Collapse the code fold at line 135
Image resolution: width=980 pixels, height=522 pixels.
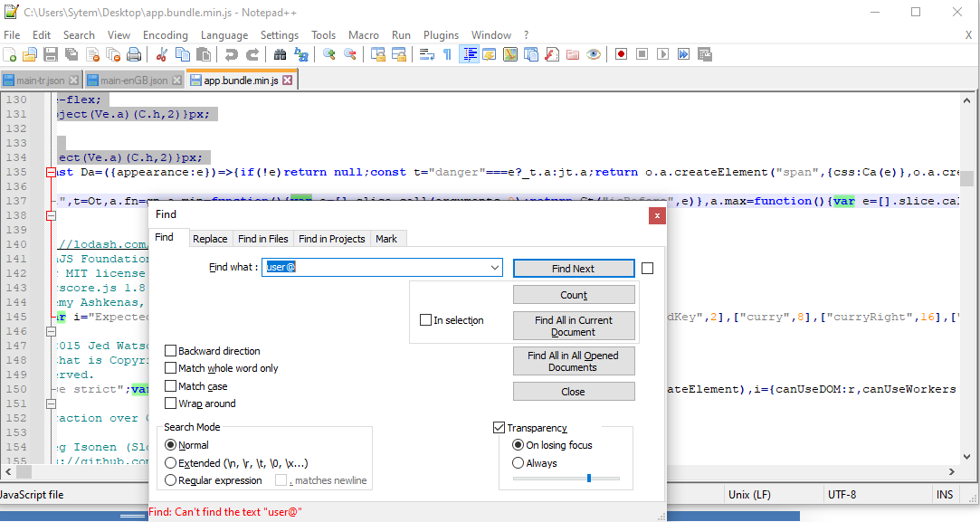(52, 172)
